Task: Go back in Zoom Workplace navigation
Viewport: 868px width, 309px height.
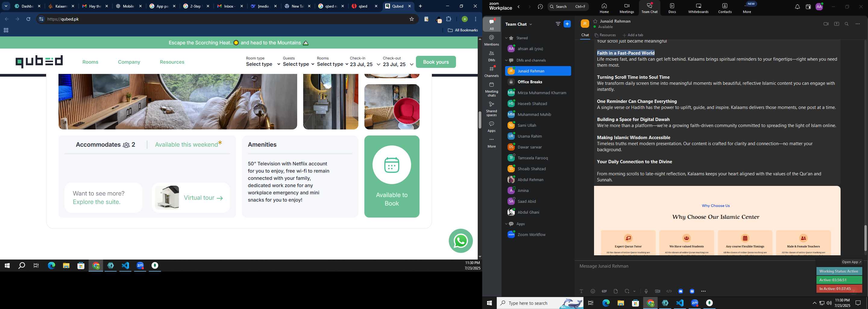Action: tap(519, 7)
